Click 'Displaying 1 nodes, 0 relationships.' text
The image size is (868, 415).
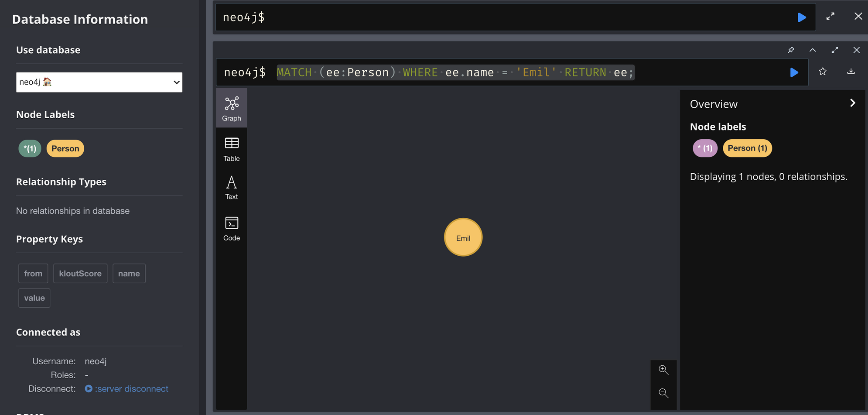point(769,177)
